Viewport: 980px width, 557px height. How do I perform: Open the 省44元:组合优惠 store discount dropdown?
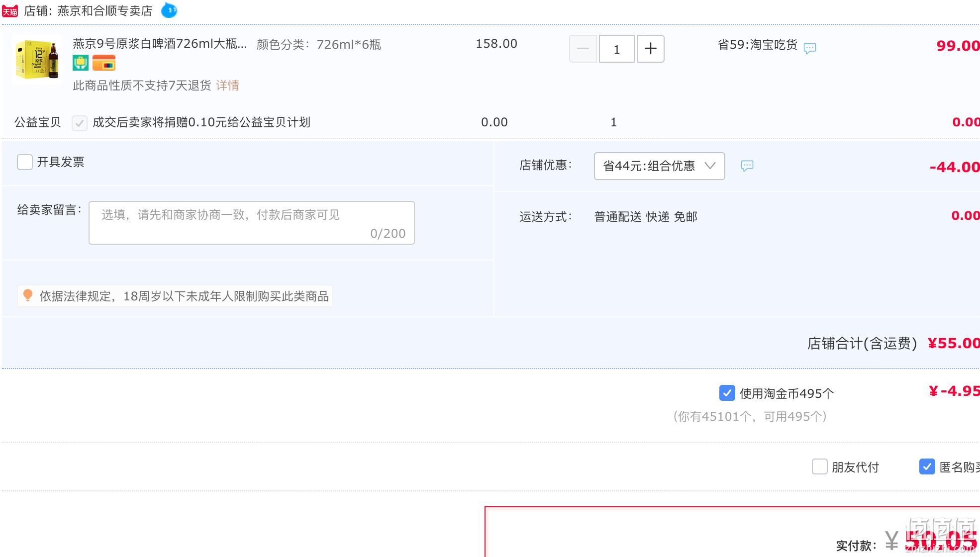click(660, 166)
